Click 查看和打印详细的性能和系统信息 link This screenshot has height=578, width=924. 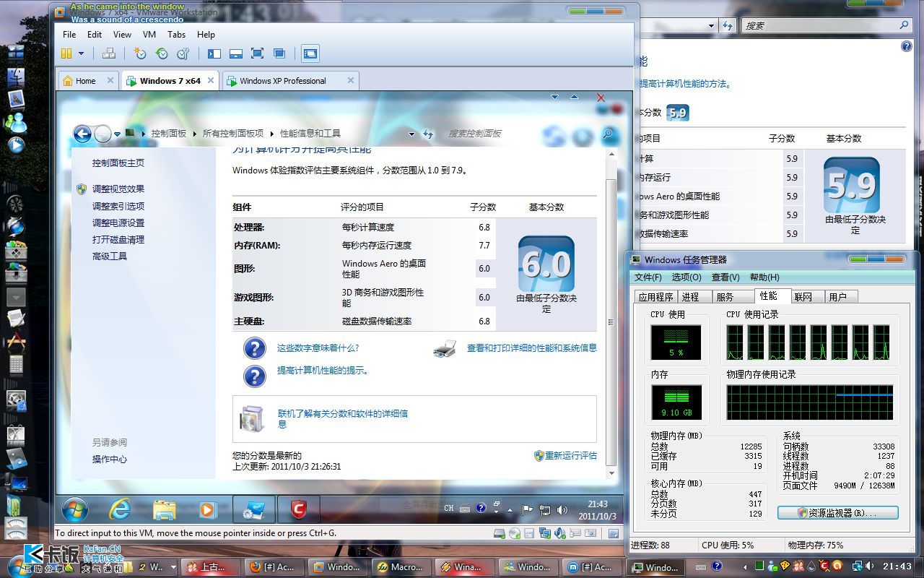pos(531,348)
